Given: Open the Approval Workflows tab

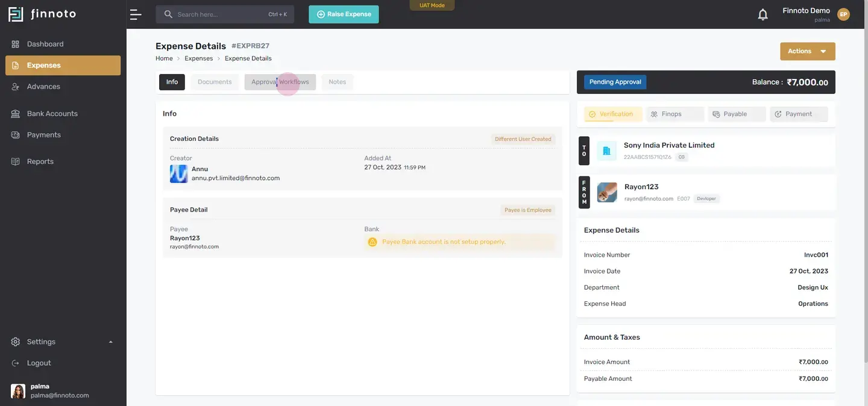Looking at the screenshot, I should coord(280,82).
